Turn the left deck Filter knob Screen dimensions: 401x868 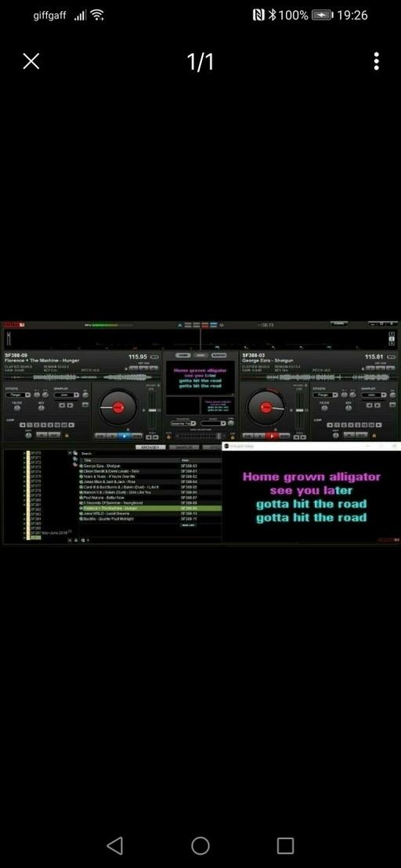click(x=17, y=408)
